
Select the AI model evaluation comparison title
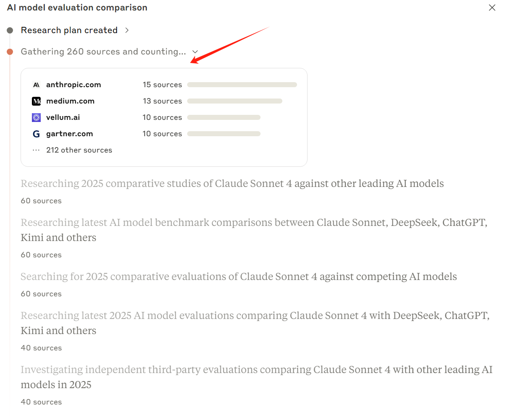pyautogui.click(x=77, y=8)
